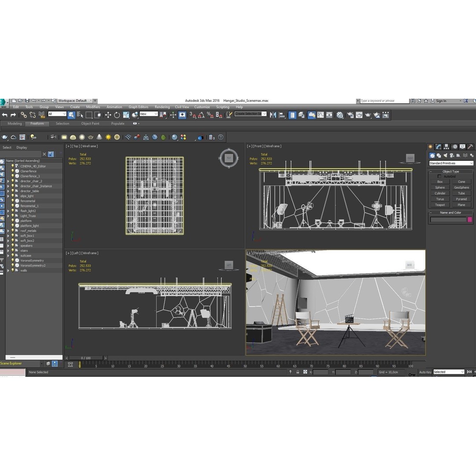476x476 pixels.
Task: Open the Utilities hammer panel tab
Action: [x=470, y=147]
